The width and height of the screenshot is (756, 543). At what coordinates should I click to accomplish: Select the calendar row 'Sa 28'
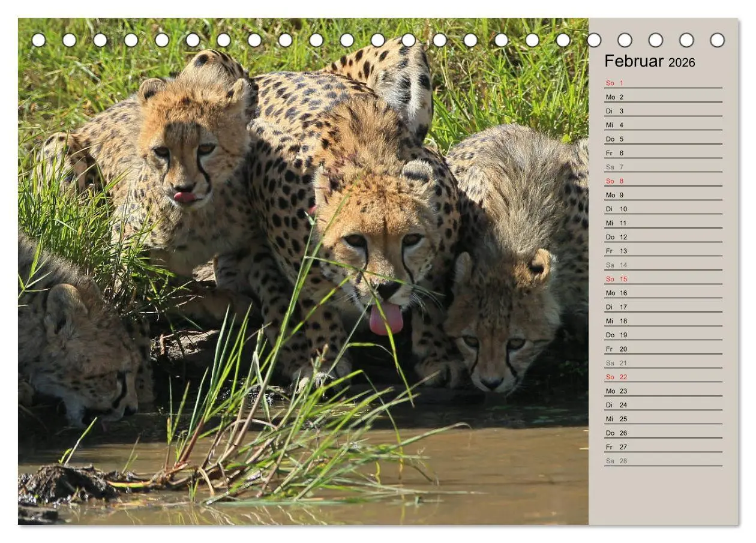click(663, 461)
